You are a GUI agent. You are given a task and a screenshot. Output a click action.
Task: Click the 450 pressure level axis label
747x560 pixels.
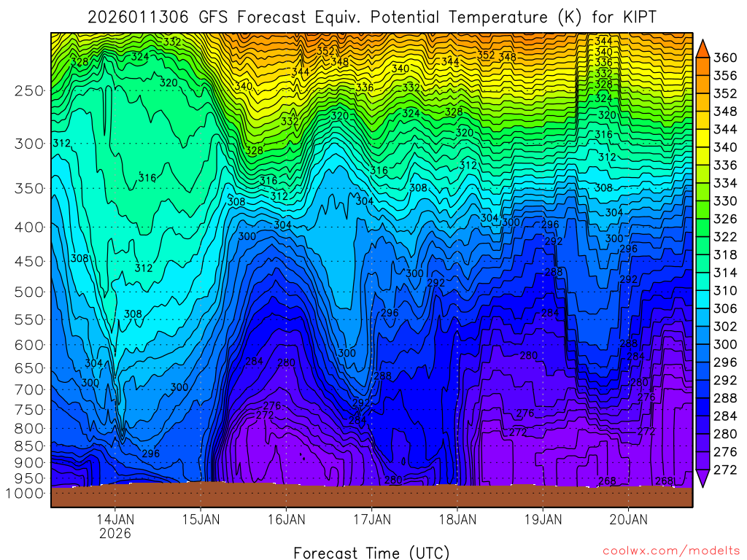29,262
